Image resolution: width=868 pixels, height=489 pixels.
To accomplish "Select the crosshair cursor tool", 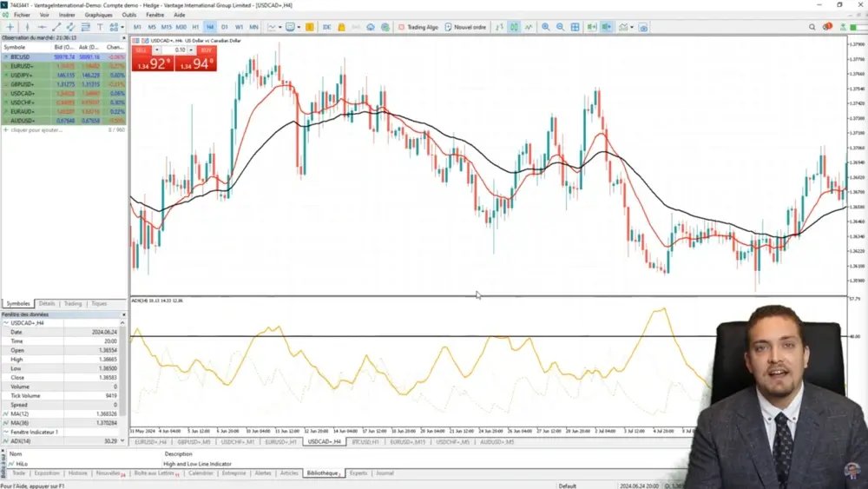I will (x=10, y=27).
